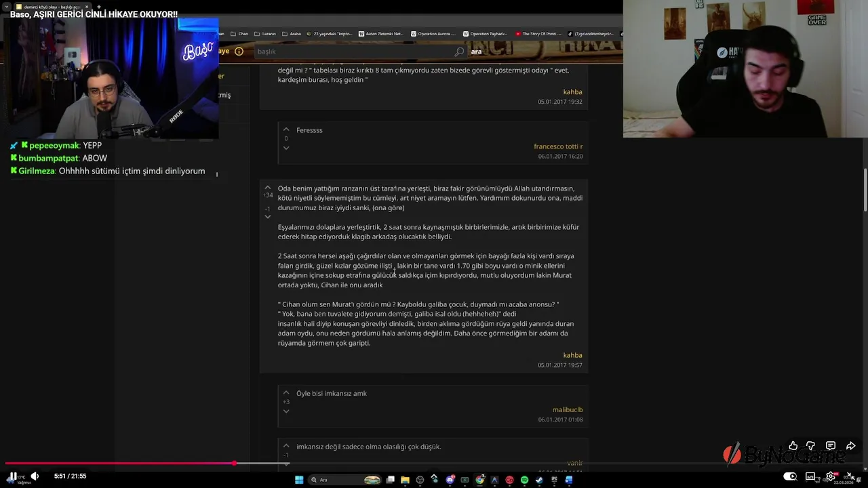Upvote the Öyle bişi imkansız comment
Image resolution: width=868 pixels, height=488 pixels.
point(286,392)
